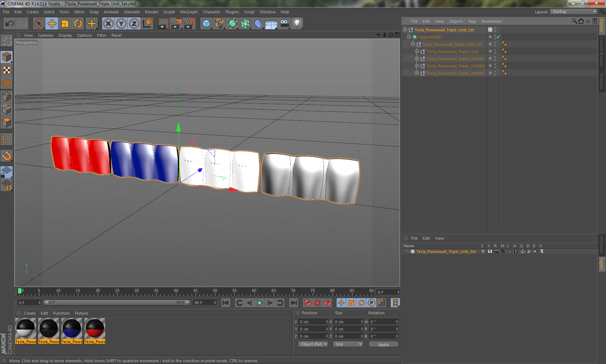Screen dimensions: 606x364
Task: Add a floor environment object
Action: pyautogui.click(x=271, y=24)
